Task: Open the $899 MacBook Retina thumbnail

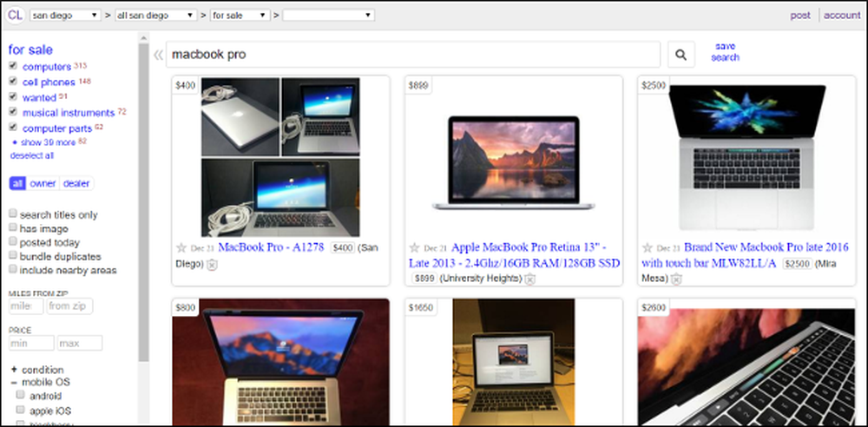Action: click(x=514, y=163)
